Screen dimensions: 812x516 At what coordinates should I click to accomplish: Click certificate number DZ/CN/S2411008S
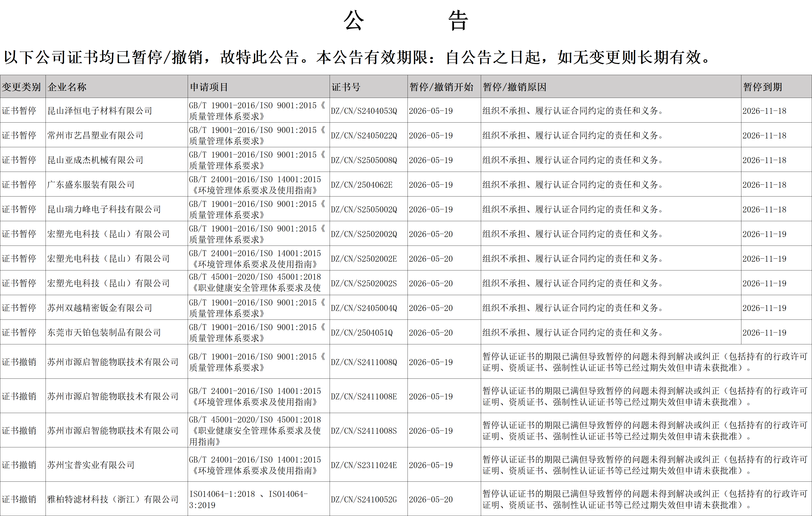pos(364,431)
